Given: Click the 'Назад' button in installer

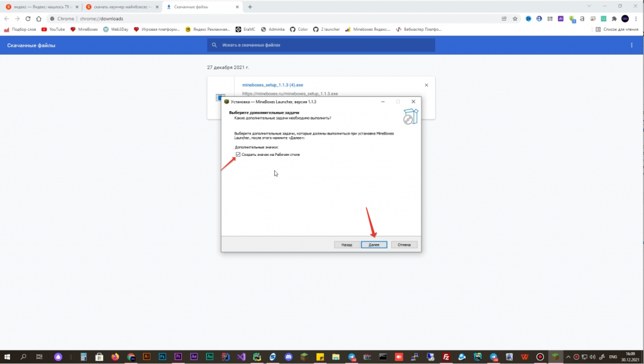Looking at the screenshot, I should coord(347,245).
